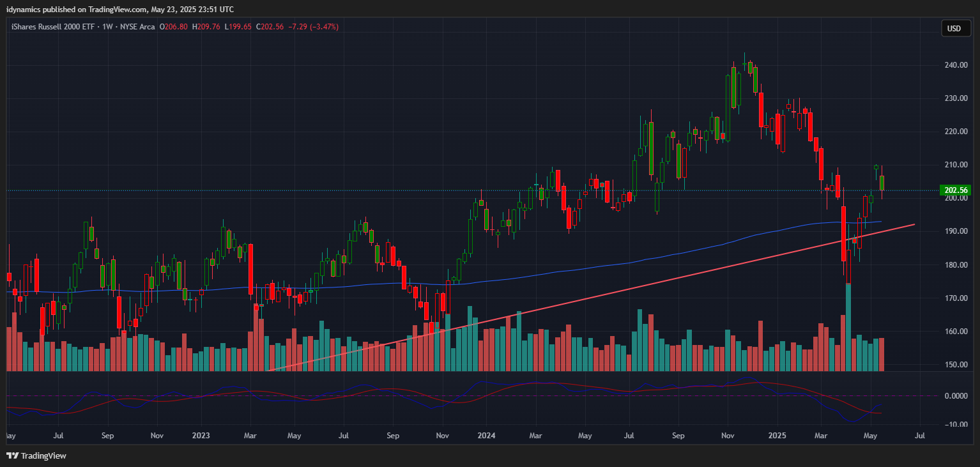Click the tallest teal volume bar
Image resolution: width=980 pixels, height=467 pixels.
(x=848, y=327)
